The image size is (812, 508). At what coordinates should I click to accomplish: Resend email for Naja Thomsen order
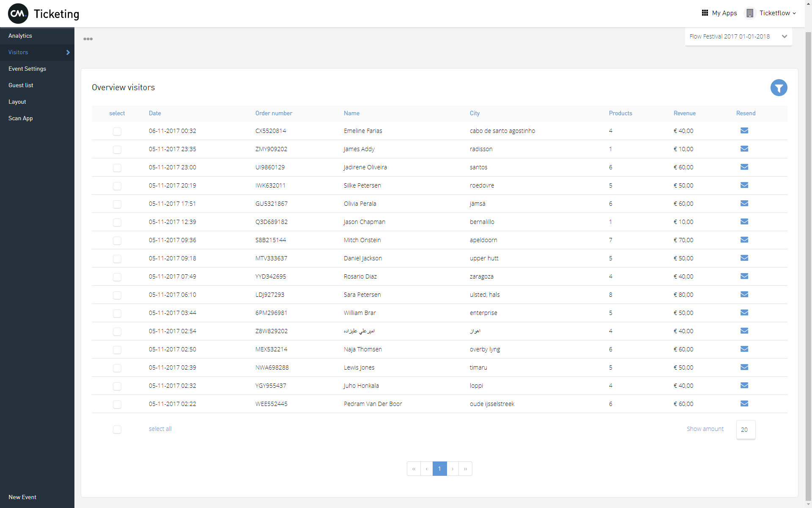tap(744, 349)
